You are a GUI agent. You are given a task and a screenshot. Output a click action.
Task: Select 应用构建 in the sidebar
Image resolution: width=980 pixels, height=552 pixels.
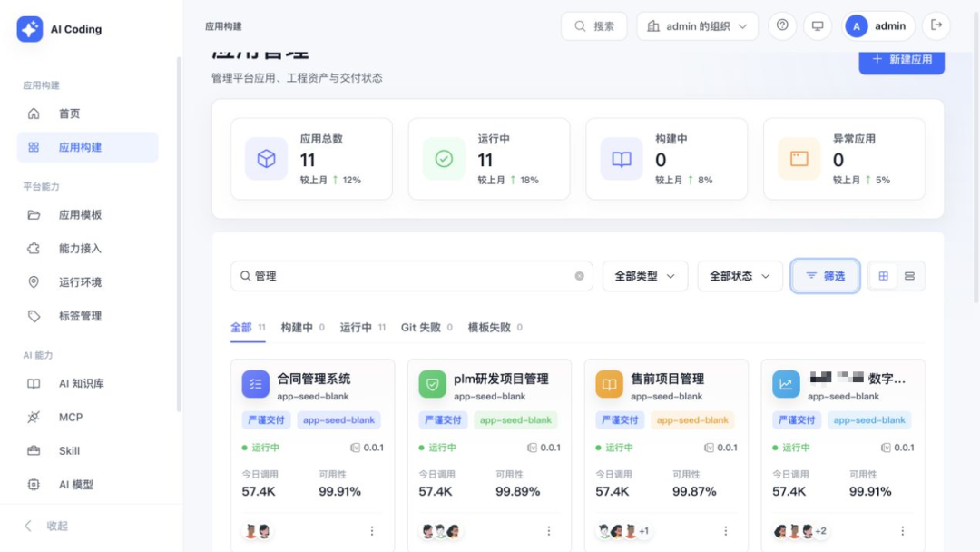click(x=87, y=147)
